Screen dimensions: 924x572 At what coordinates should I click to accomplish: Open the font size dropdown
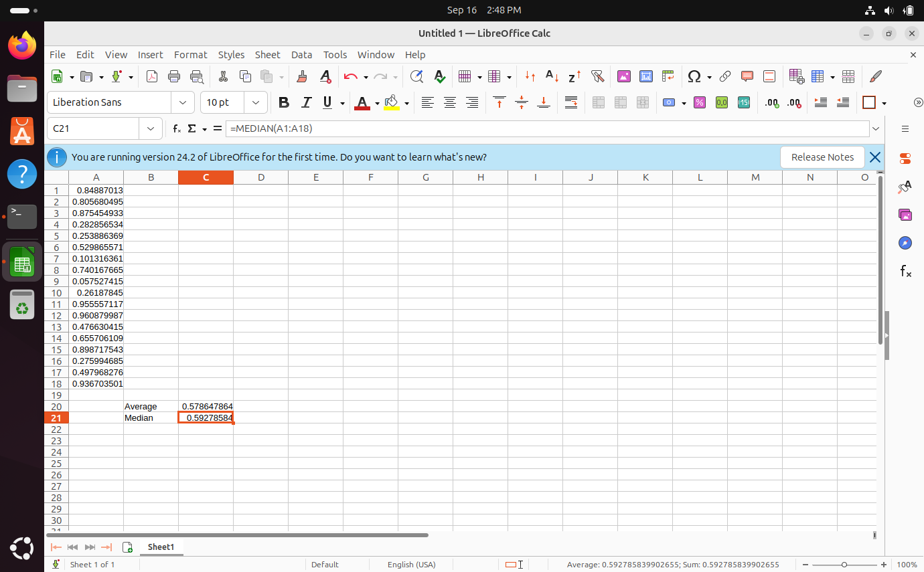click(255, 102)
